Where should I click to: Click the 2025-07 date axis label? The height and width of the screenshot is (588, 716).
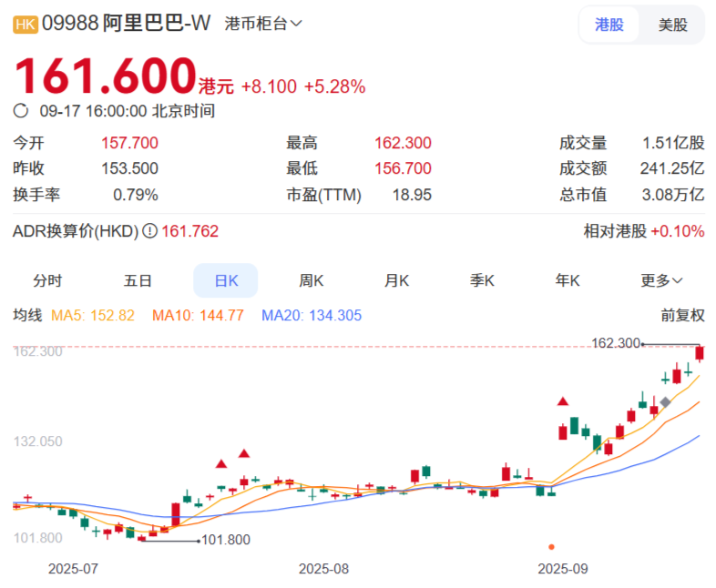pyautogui.click(x=73, y=569)
